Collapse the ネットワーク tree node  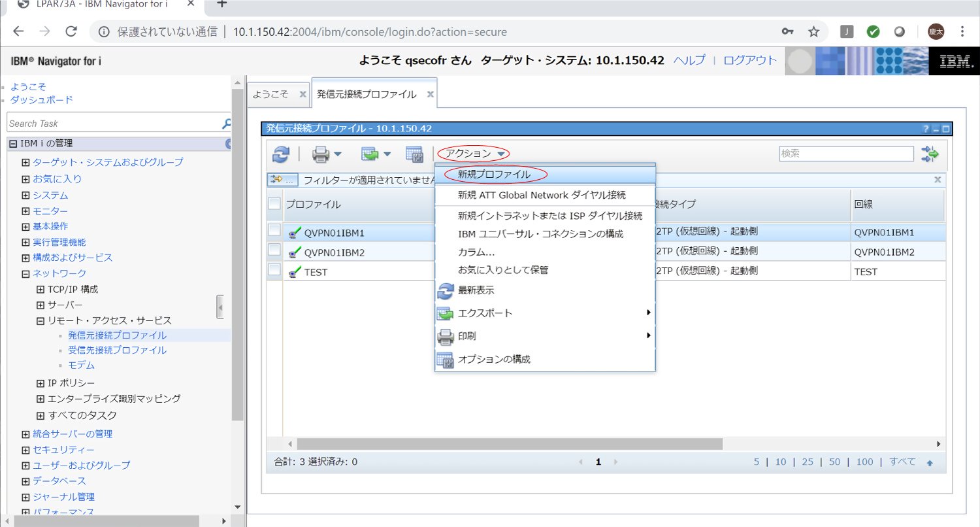(x=25, y=273)
